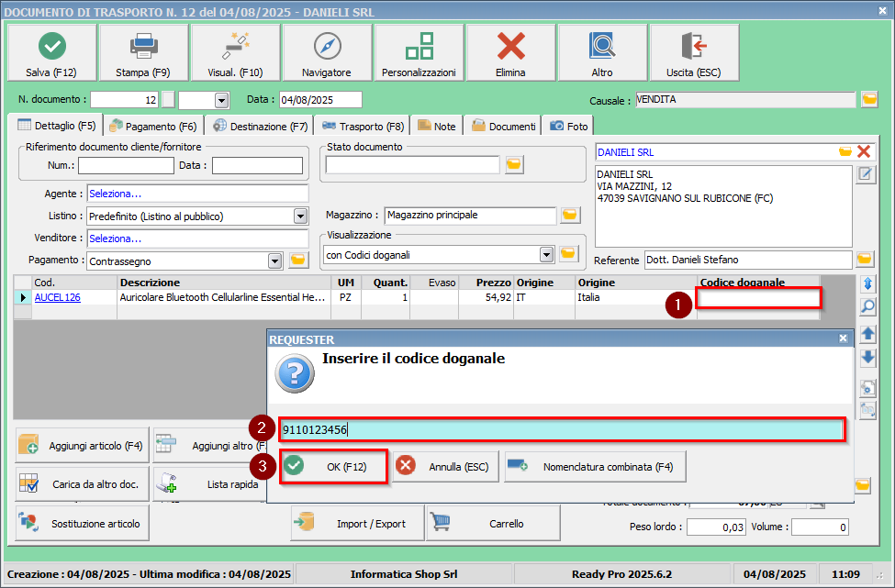Viewport: 895px width, 588px height.
Task: Click the customs code input field in the Requester dialog
Action: point(562,430)
